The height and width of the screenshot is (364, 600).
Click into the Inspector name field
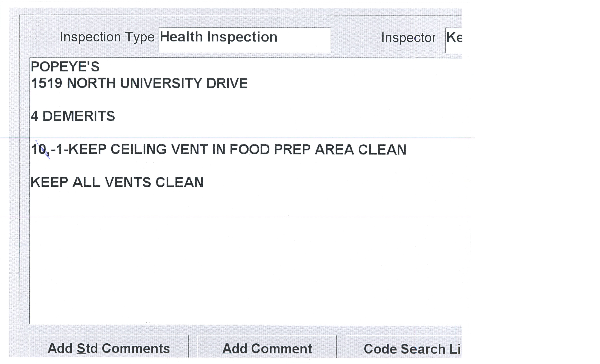click(453, 40)
